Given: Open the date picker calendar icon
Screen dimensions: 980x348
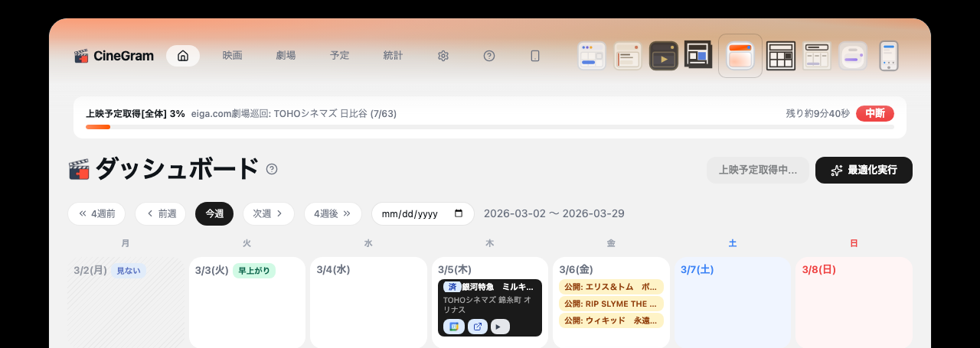Looking at the screenshot, I should click(x=459, y=213).
